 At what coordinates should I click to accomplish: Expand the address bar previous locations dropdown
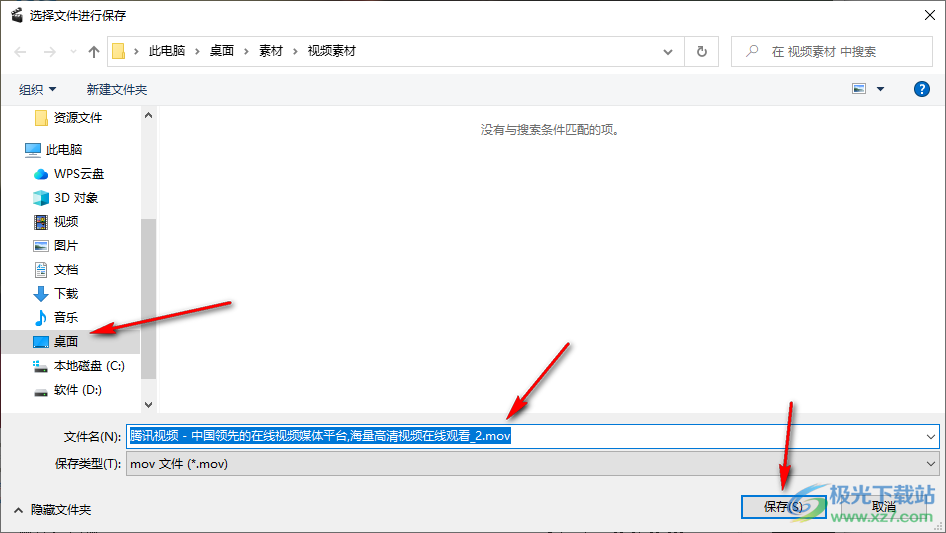[x=669, y=51]
